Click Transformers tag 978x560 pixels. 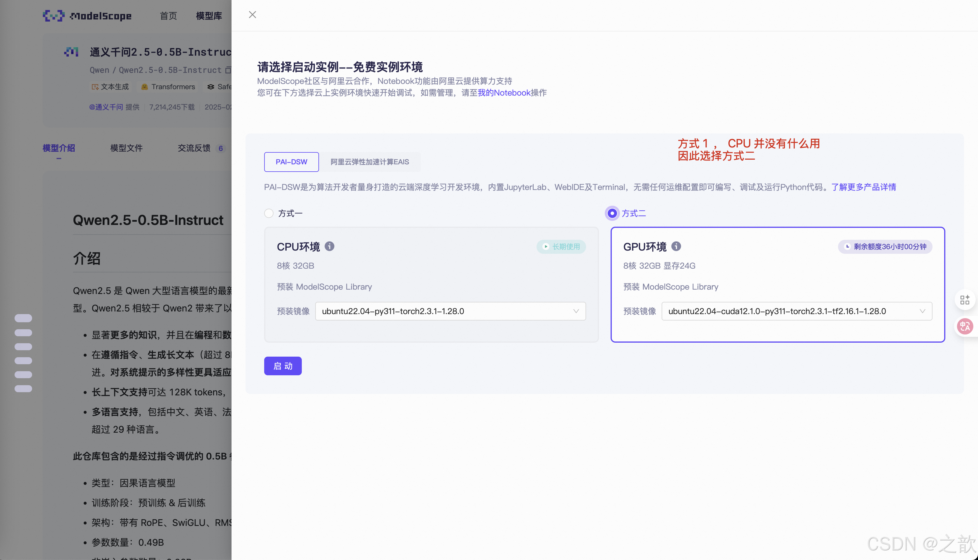click(x=168, y=87)
